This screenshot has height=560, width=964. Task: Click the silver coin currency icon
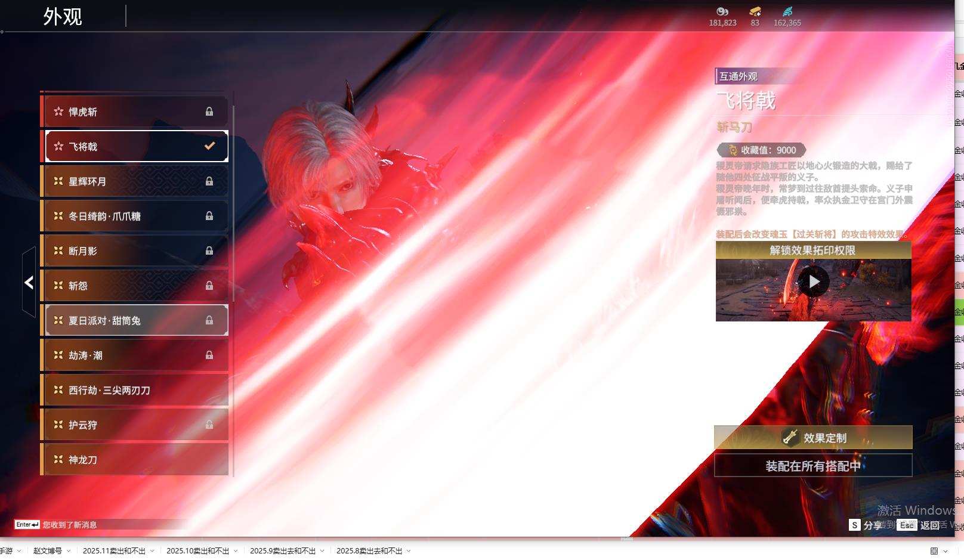(722, 11)
